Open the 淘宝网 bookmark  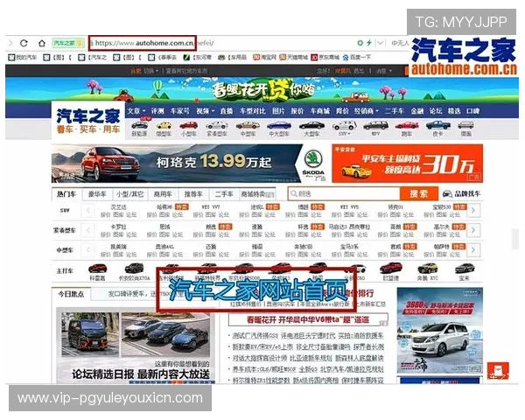[x=264, y=57]
